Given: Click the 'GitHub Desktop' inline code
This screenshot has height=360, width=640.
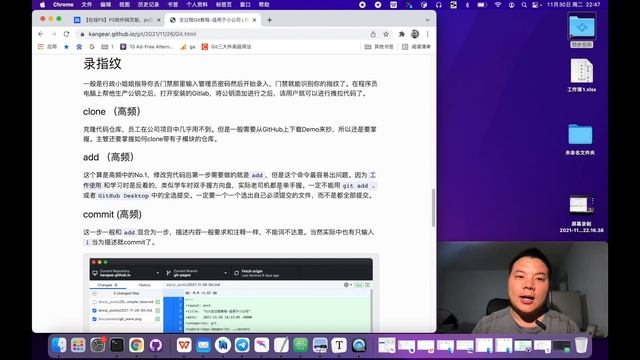Looking at the screenshot, I should [123, 196].
